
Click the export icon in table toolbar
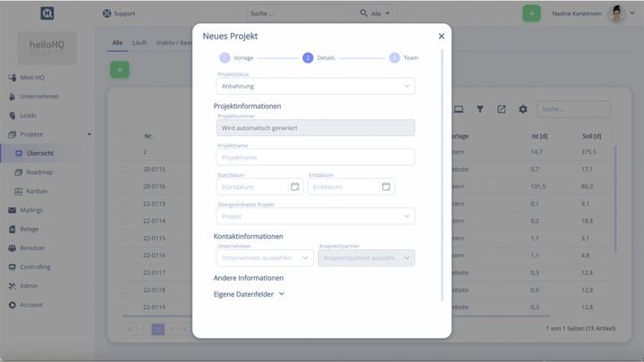point(502,109)
